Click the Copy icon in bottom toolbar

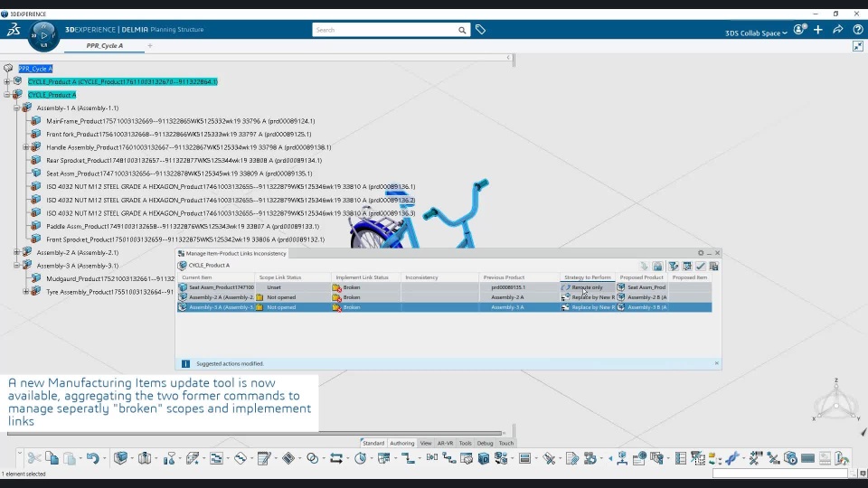point(52,458)
